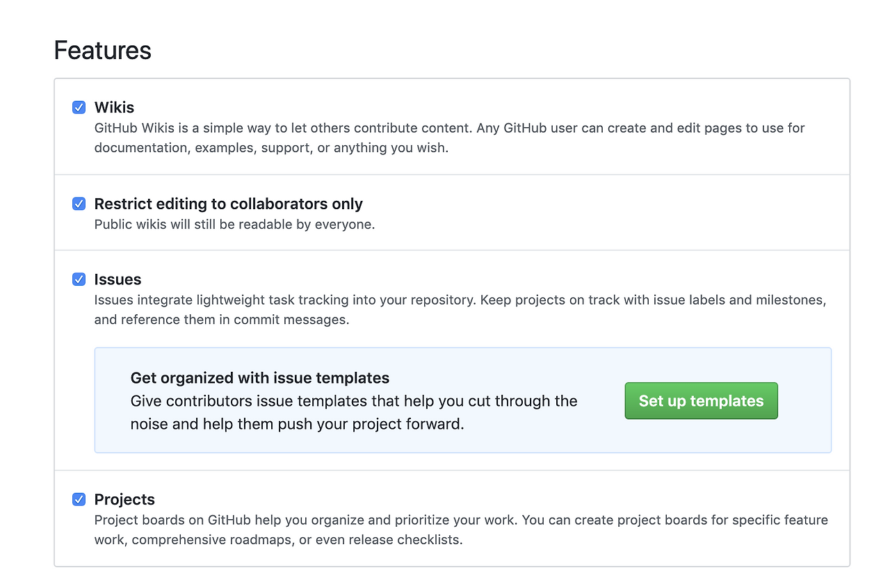The image size is (890, 588).
Task: Click the Get organized with issue templates heading
Action: [x=259, y=377]
